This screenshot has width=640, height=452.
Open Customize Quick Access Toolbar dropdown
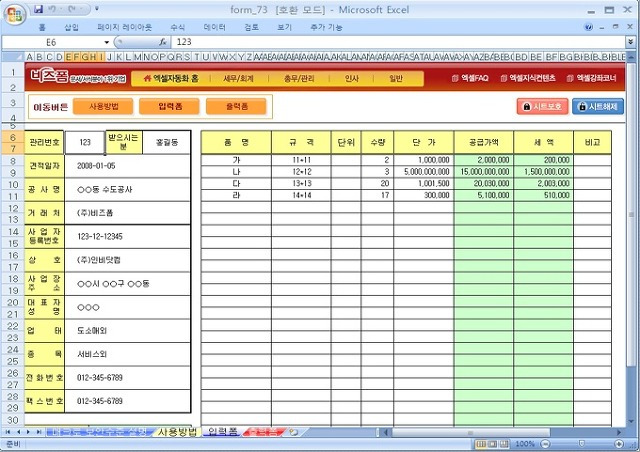point(97,9)
